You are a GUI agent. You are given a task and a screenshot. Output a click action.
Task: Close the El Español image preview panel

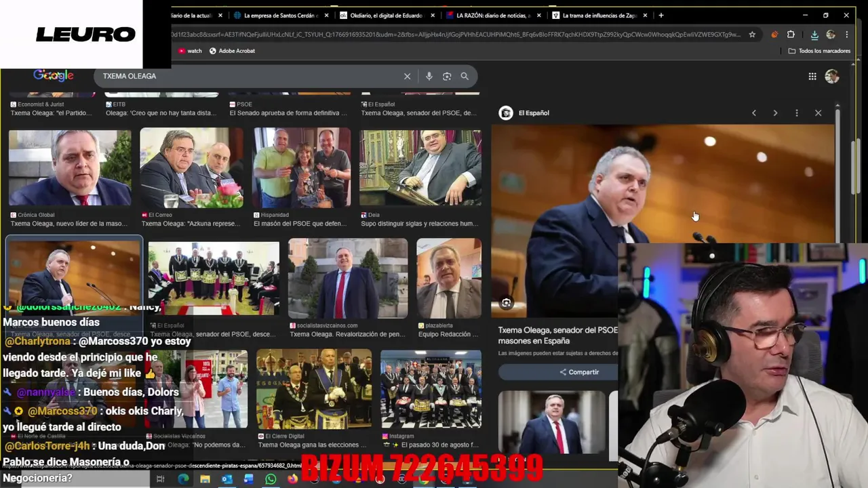pos(818,113)
